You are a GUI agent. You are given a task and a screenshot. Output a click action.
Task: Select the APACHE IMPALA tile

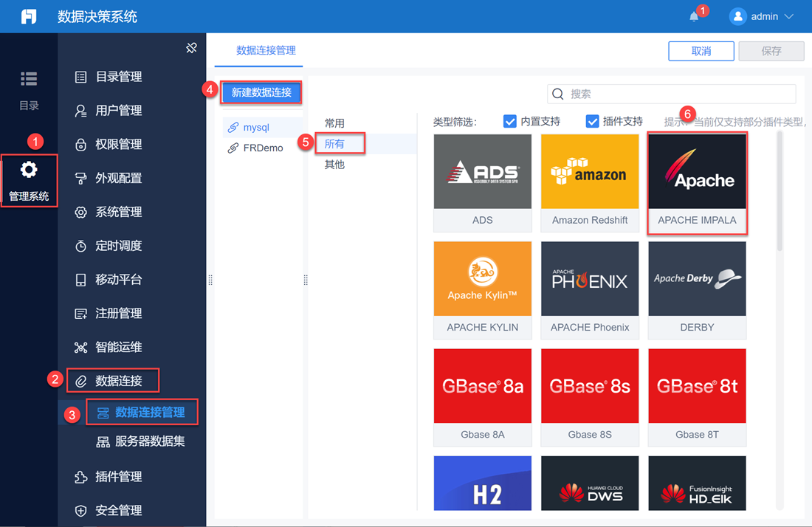click(x=697, y=183)
